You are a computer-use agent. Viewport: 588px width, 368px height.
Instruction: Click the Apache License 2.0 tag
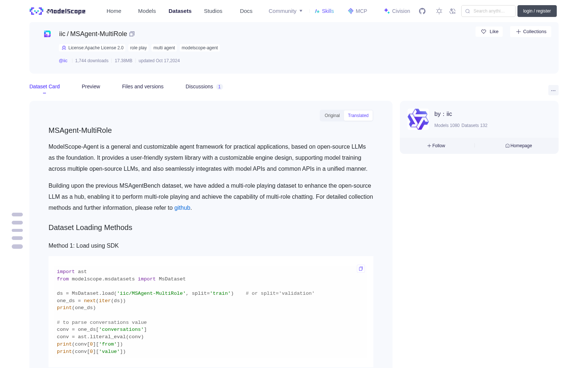(x=92, y=48)
